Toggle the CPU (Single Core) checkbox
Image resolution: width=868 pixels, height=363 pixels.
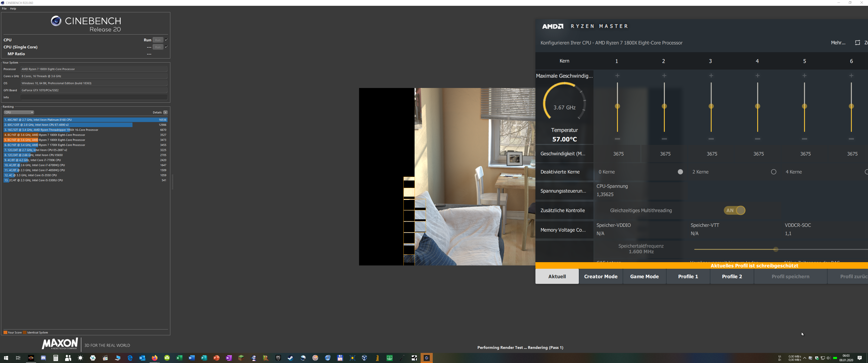point(166,47)
